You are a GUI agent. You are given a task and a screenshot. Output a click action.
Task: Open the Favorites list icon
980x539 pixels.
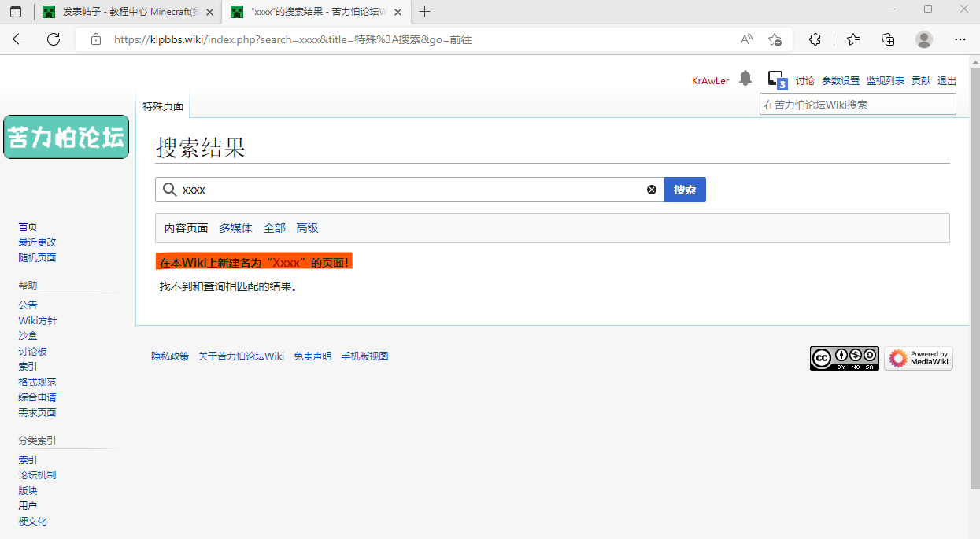[853, 39]
